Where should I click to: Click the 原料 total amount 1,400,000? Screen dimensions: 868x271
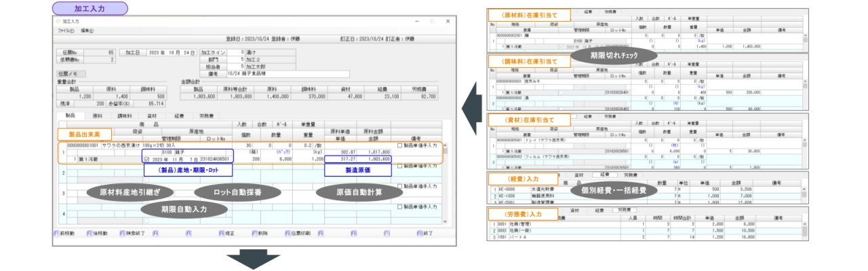[x=273, y=96]
